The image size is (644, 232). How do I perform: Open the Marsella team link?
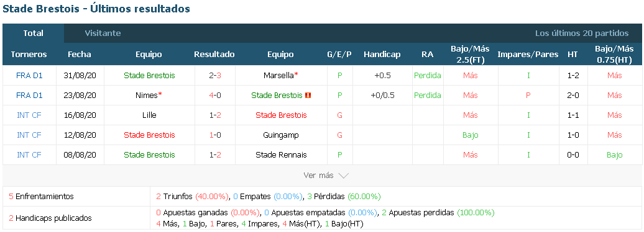[280, 76]
